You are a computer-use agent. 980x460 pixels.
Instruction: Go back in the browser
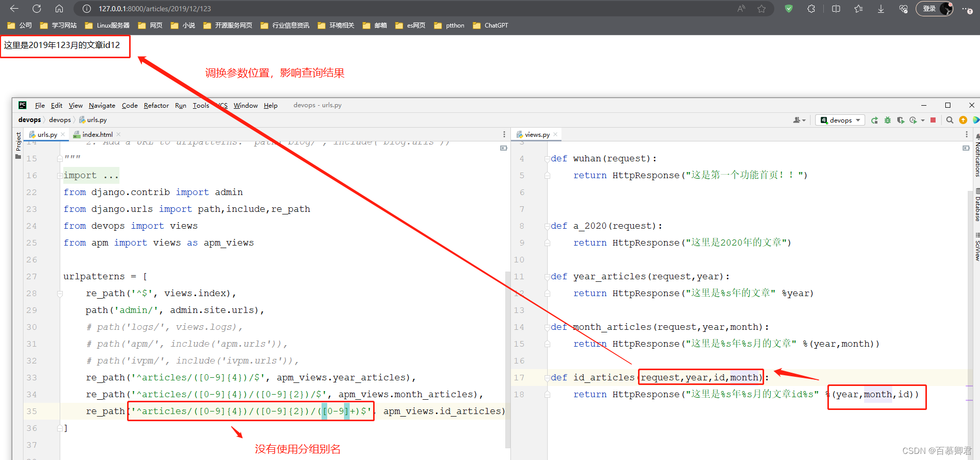14,9
